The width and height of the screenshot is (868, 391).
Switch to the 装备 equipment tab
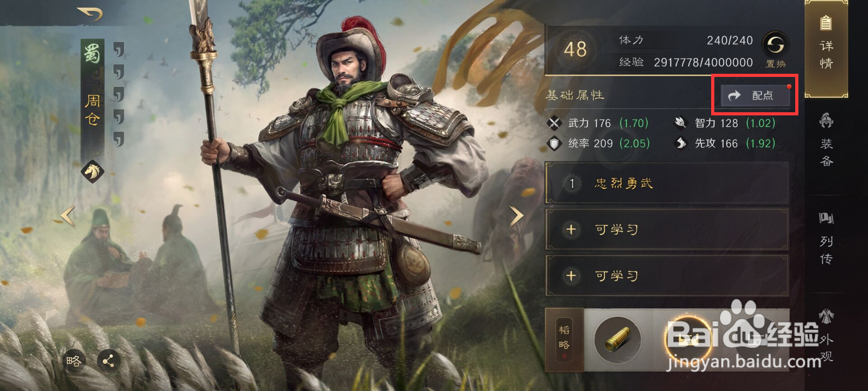click(x=826, y=140)
